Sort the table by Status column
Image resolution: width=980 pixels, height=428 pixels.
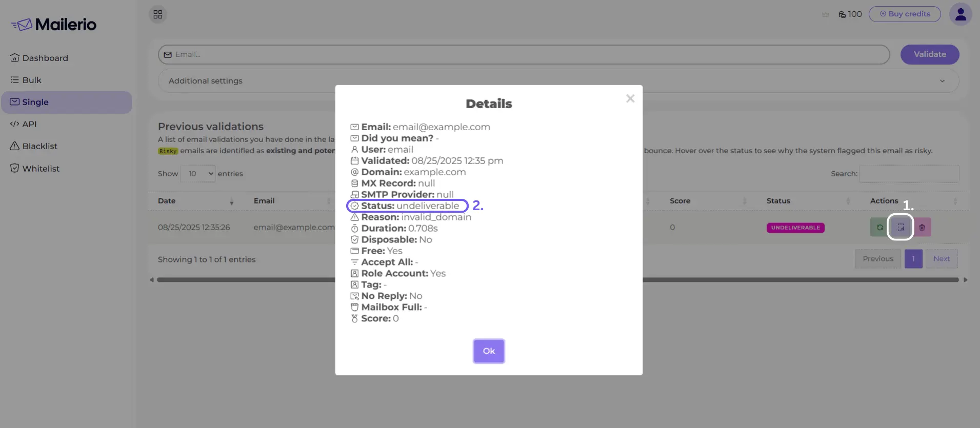(808, 201)
